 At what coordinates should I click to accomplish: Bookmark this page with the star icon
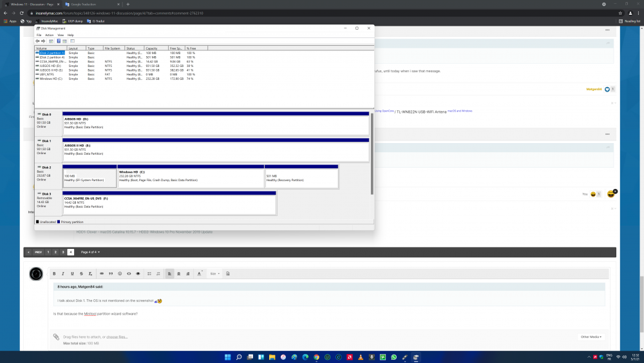click(x=620, y=13)
